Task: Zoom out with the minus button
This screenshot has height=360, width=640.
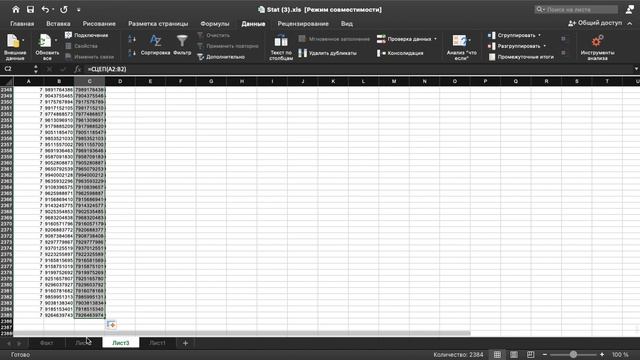Action: tap(544, 355)
